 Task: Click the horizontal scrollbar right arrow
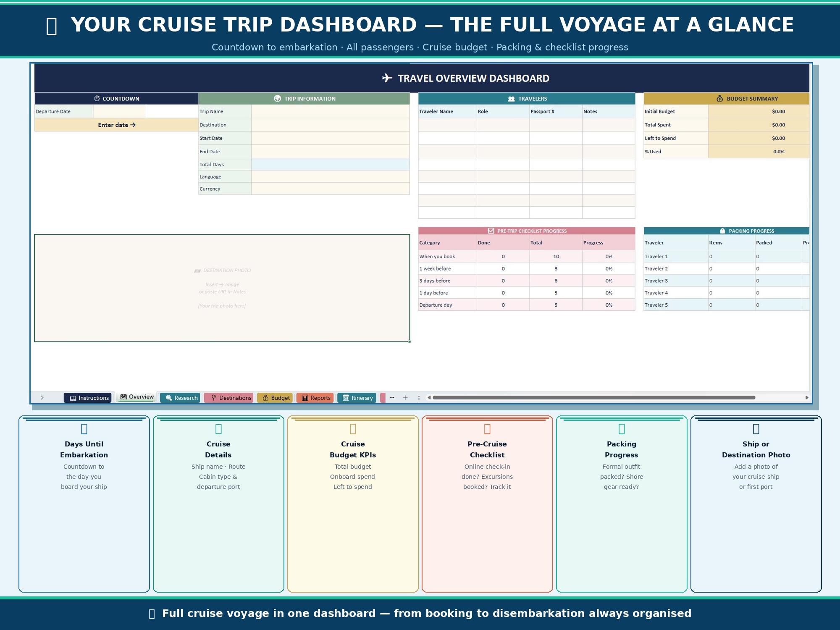click(x=806, y=397)
